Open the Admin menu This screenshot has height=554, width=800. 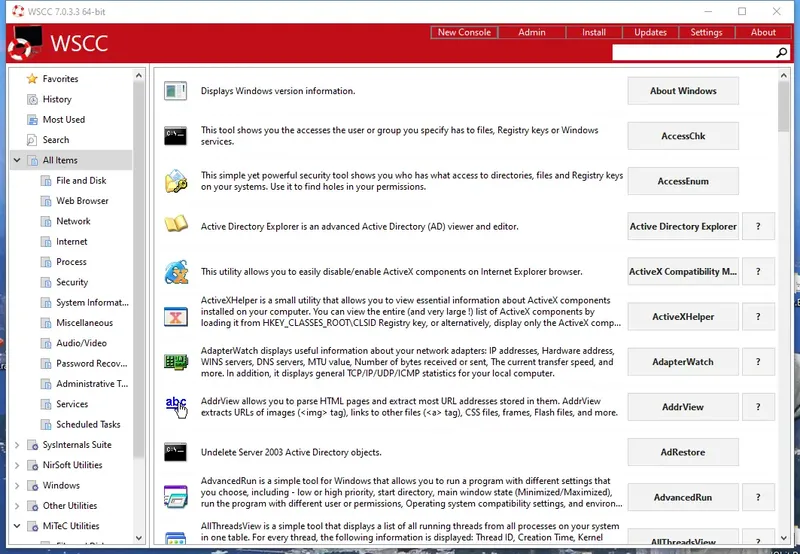(532, 32)
